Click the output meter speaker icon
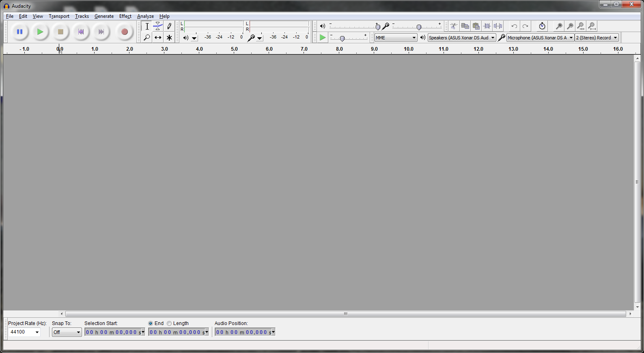The image size is (644, 353). [185, 38]
